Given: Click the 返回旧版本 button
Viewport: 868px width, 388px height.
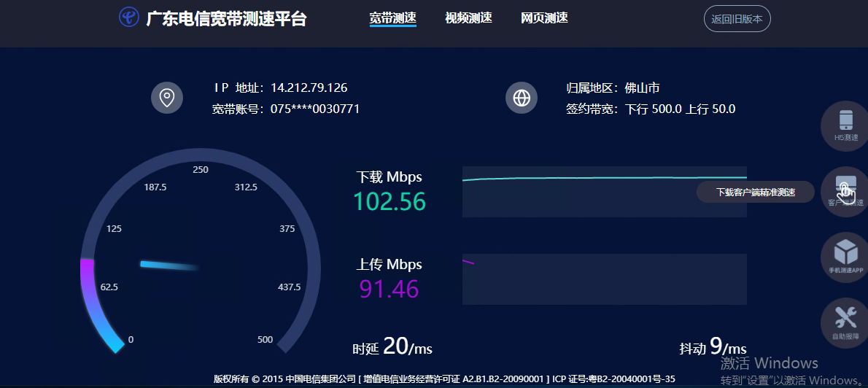Looking at the screenshot, I should point(737,19).
